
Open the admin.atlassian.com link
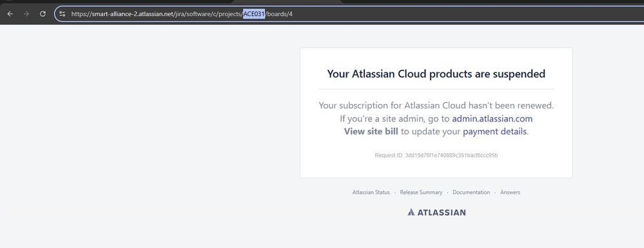(x=492, y=119)
